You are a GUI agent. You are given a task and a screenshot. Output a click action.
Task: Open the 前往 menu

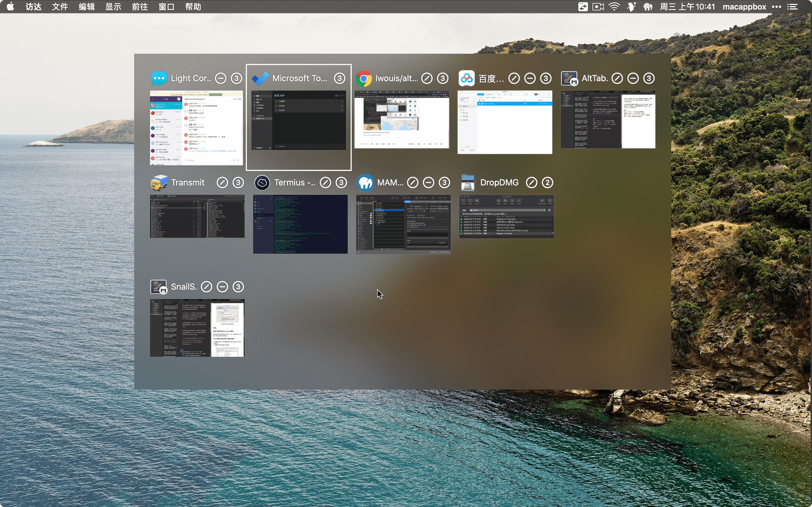pos(140,7)
